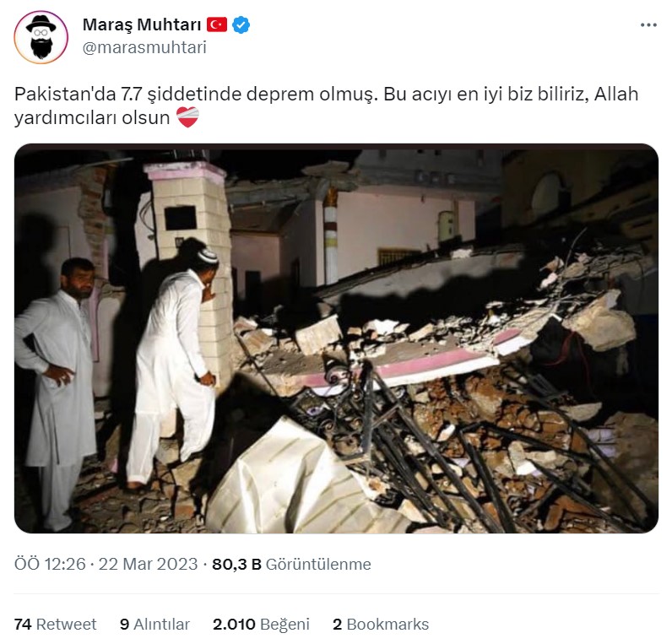View the 80,3 B Görüntülenme count
672x644 pixels.
tap(291, 564)
